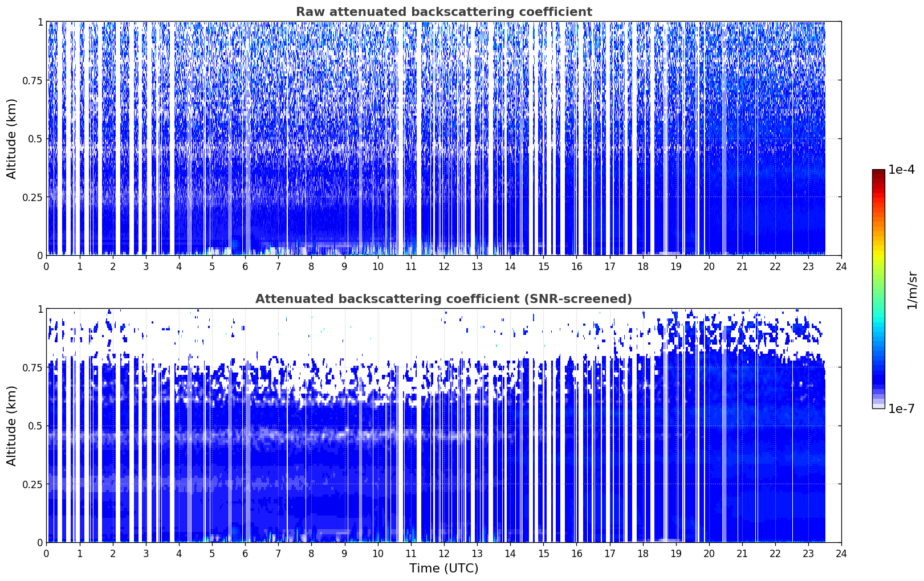The width and height of the screenshot is (924, 581).
Task: Click time tick '15' under the bottom plot
Action: pyautogui.click(x=543, y=553)
